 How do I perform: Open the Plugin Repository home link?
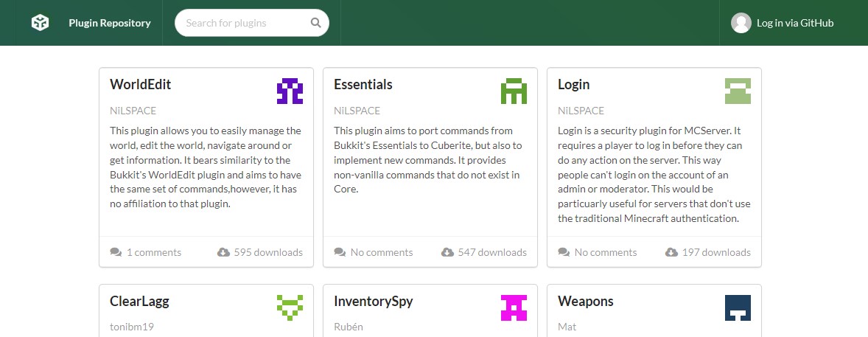tap(109, 23)
